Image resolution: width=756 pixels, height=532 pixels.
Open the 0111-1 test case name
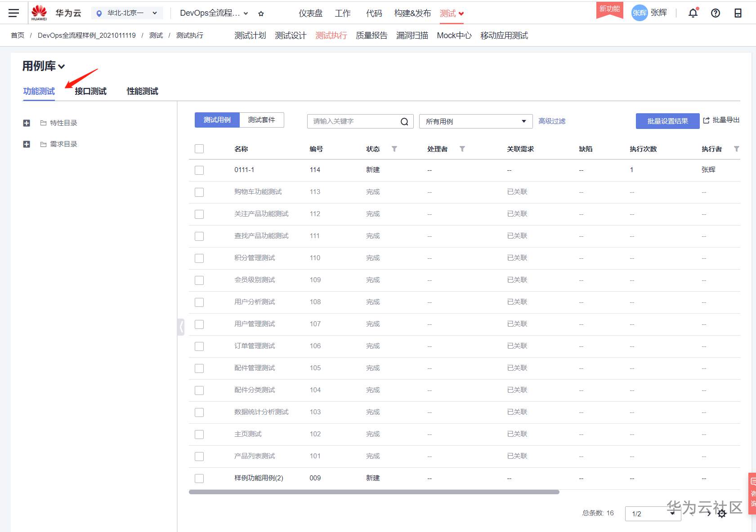coord(244,170)
